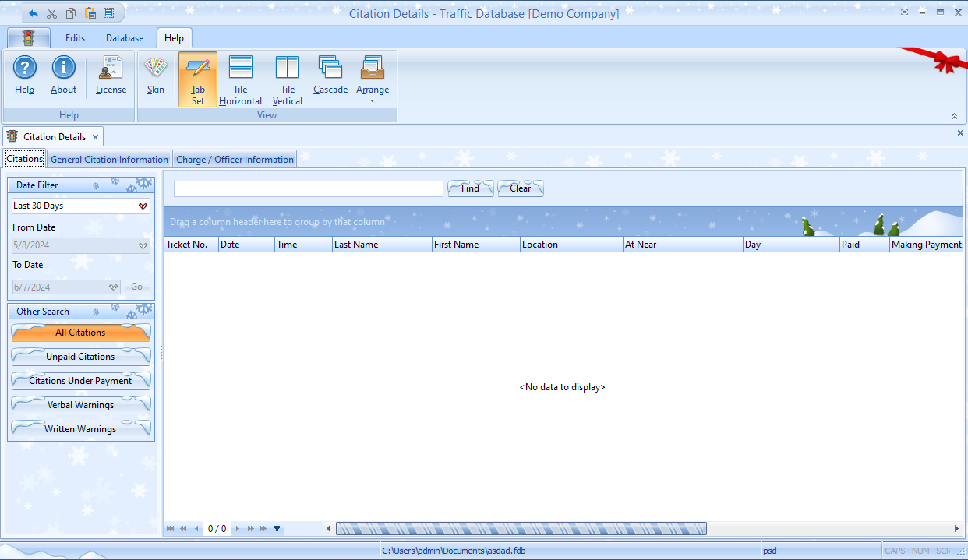This screenshot has height=560, width=968.
Task: Go to next page in record navigator
Action: pyautogui.click(x=251, y=529)
